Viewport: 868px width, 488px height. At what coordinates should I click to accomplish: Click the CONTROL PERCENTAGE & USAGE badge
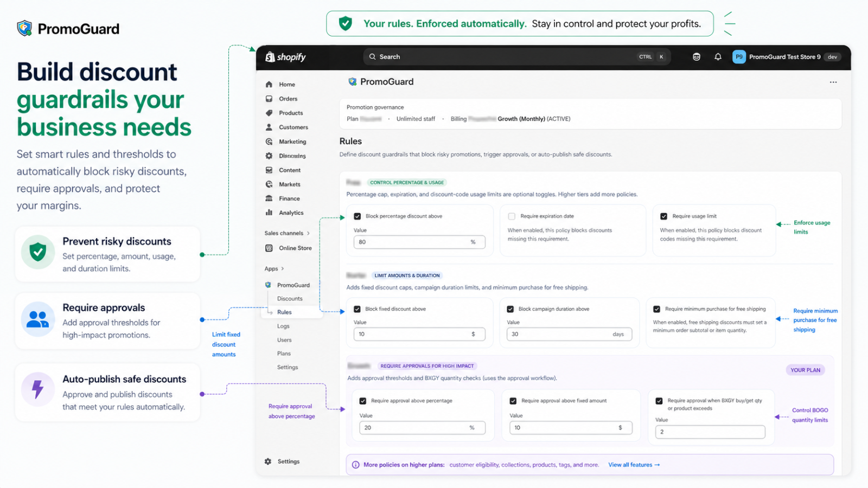pyautogui.click(x=407, y=183)
